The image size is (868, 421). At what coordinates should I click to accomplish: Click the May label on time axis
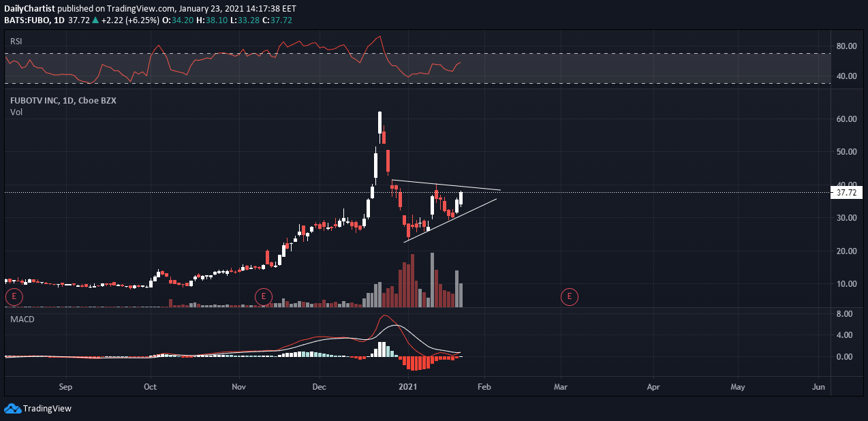tap(738, 387)
